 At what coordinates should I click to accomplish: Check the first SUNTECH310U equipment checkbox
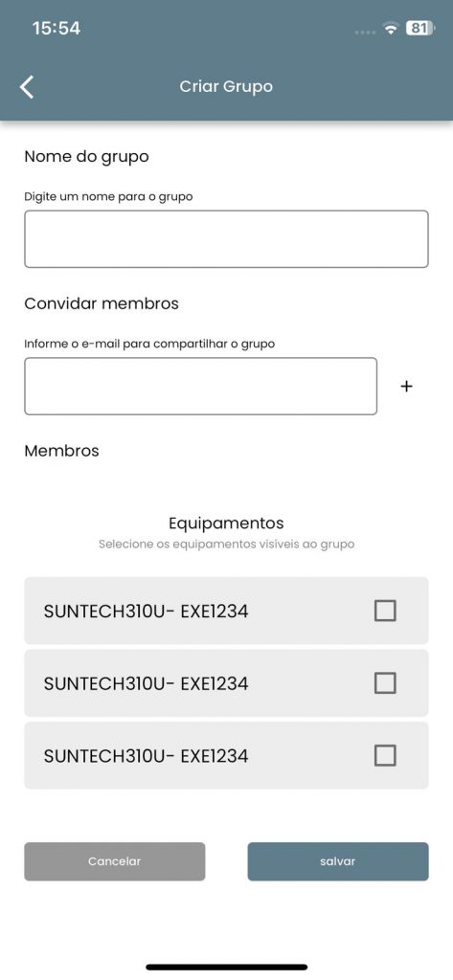(385, 610)
